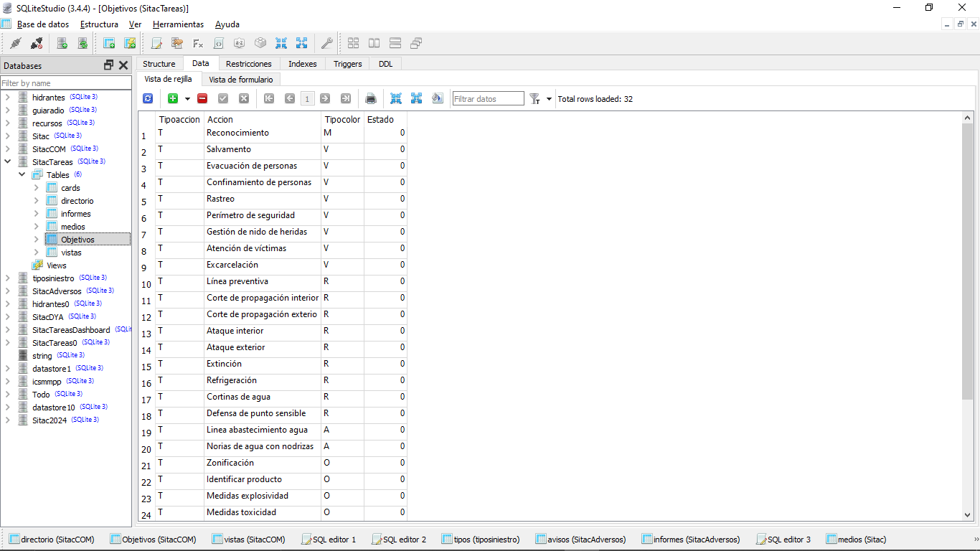The width and height of the screenshot is (980, 551).
Task: Open the SQL function editor (Fx) icon
Action: [x=198, y=44]
